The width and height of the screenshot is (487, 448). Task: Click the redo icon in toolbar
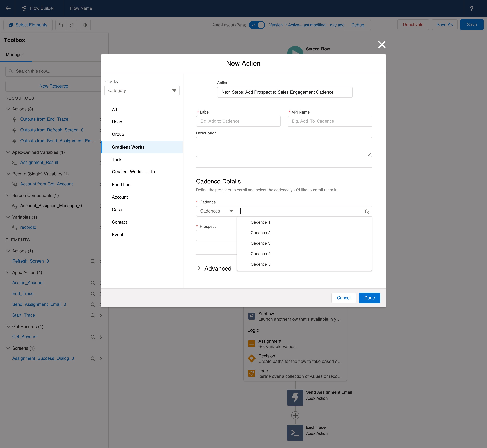point(72,25)
